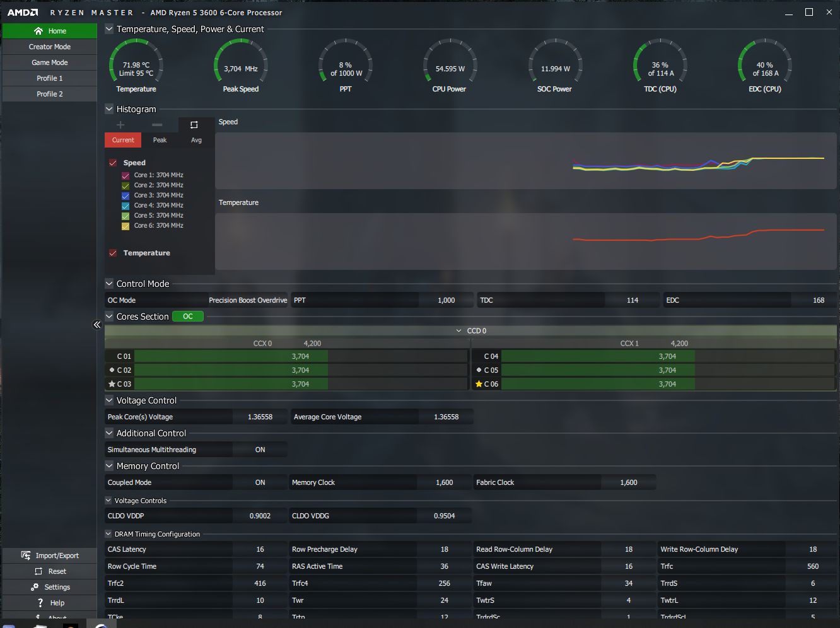Image resolution: width=840 pixels, height=628 pixels.
Task: Click the PPT value 1,000 in Control Mode
Action: [446, 300]
